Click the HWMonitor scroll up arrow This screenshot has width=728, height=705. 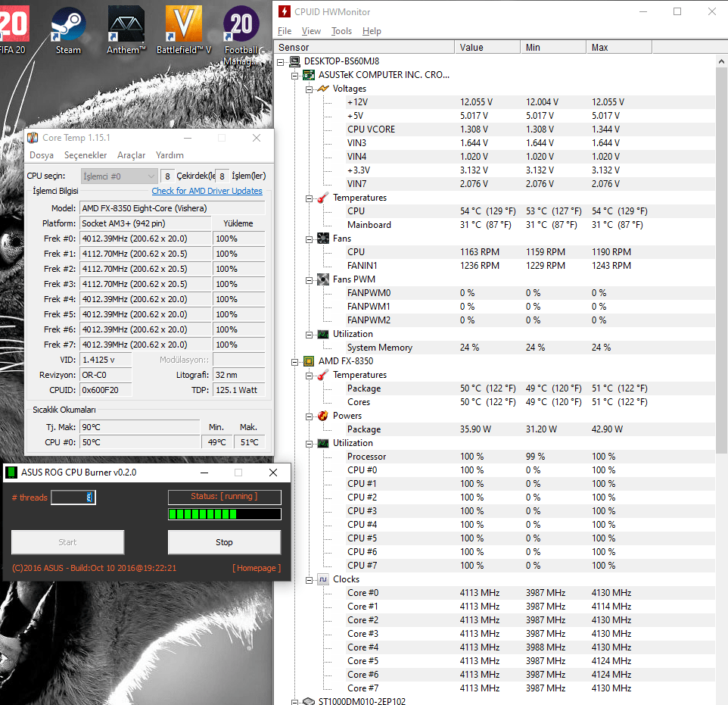coord(721,61)
